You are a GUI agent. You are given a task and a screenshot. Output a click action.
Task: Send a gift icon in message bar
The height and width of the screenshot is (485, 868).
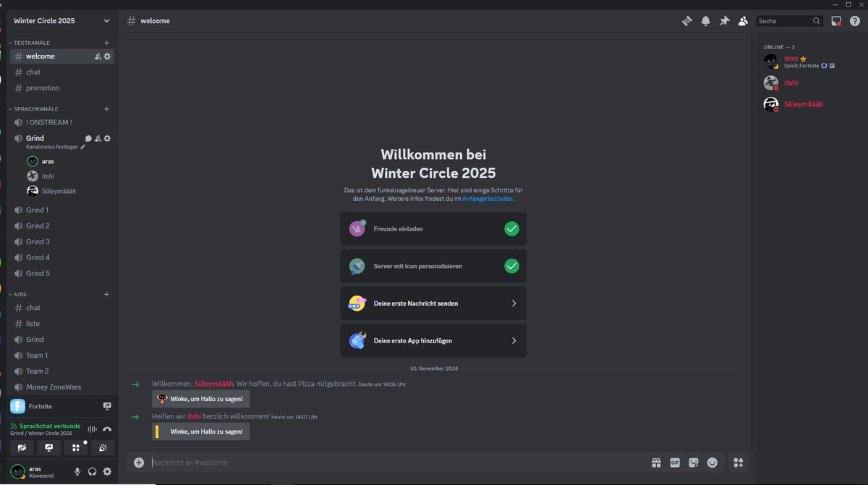pos(656,463)
